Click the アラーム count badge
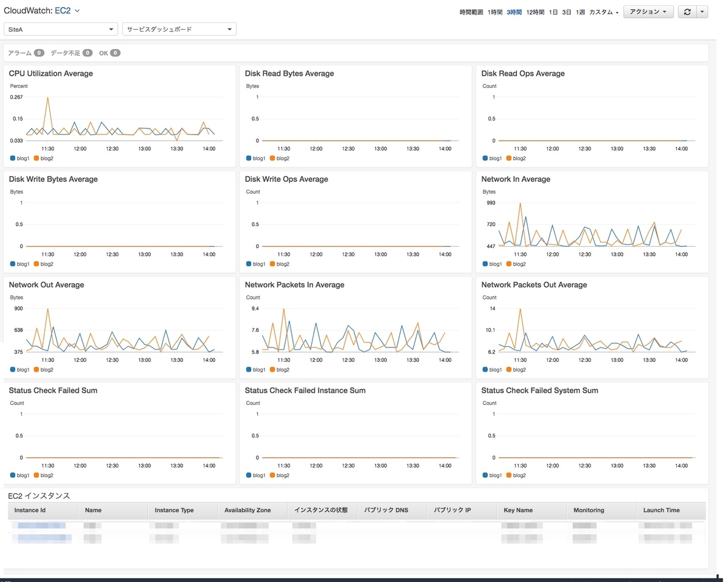 [39, 53]
